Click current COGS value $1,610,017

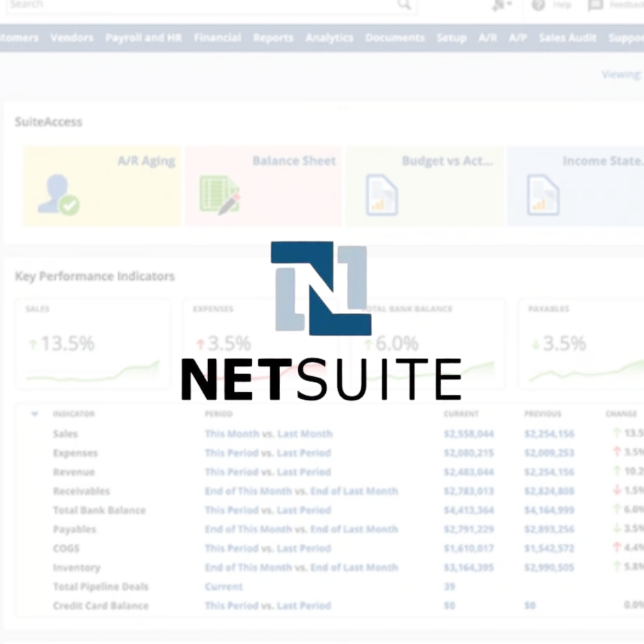[469, 548]
